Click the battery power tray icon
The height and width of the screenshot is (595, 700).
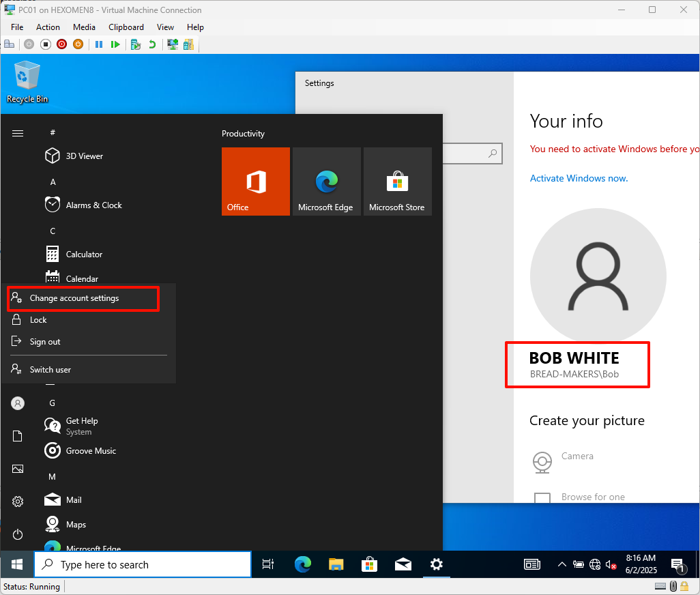click(x=578, y=565)
